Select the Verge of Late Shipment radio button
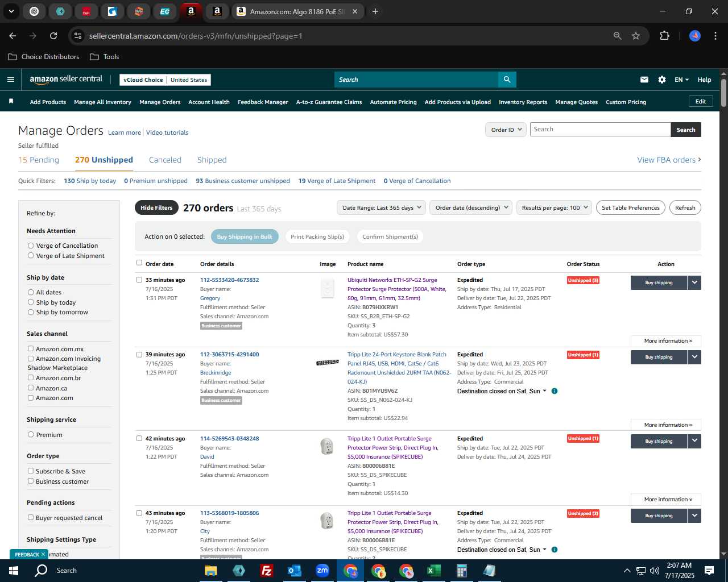The image size is (728, 582). tap(31, 256)
